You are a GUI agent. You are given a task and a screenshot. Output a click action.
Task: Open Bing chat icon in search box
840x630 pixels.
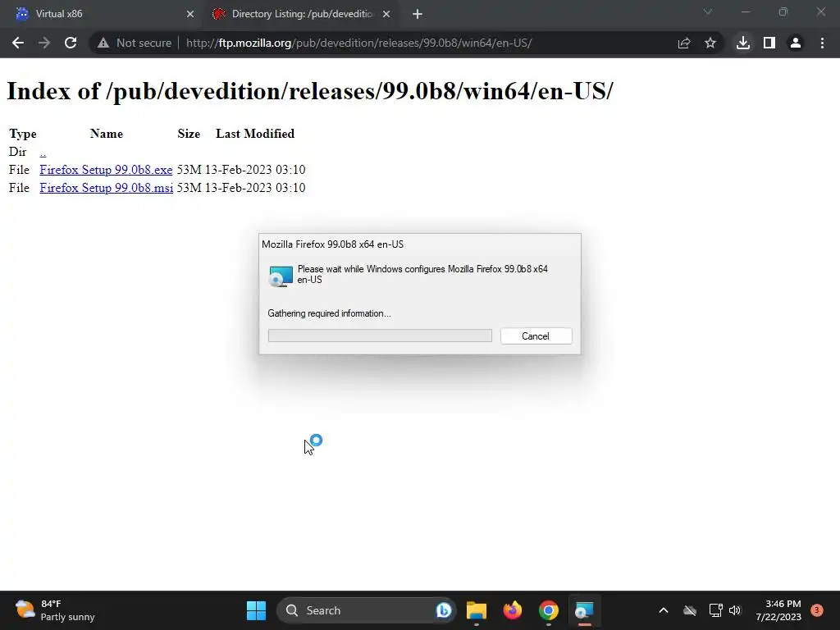pyautogui.click(x=444, y=610)
